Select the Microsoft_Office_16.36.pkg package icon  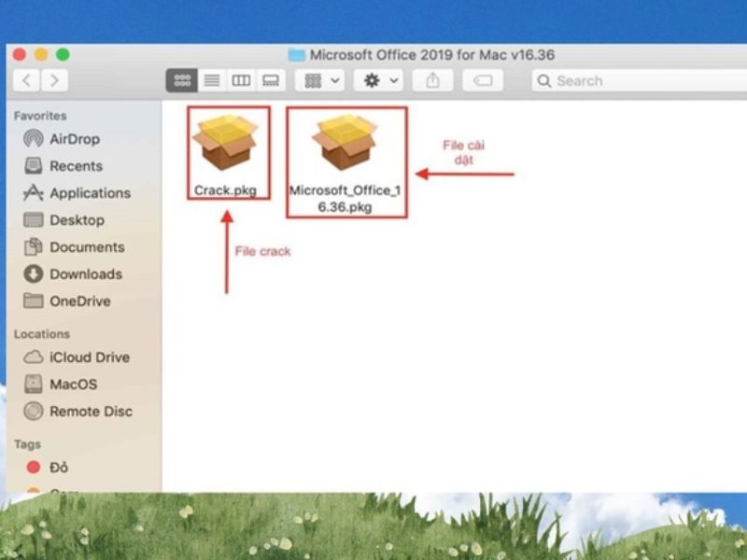[x=345, y=143]
